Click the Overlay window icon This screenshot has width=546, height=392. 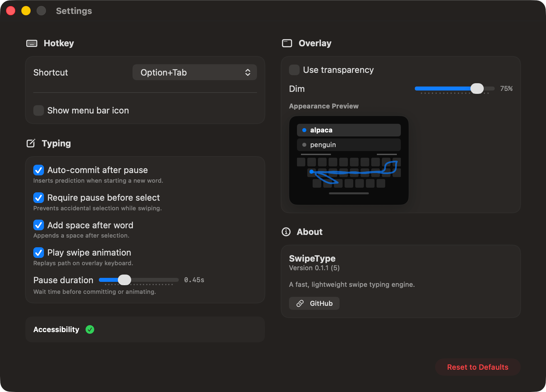pos(287,43)
